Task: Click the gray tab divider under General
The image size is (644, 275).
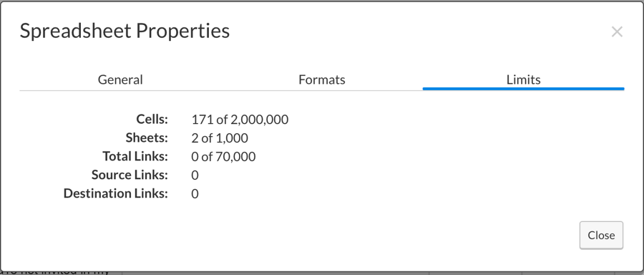Action: click(x=120, y=90)
